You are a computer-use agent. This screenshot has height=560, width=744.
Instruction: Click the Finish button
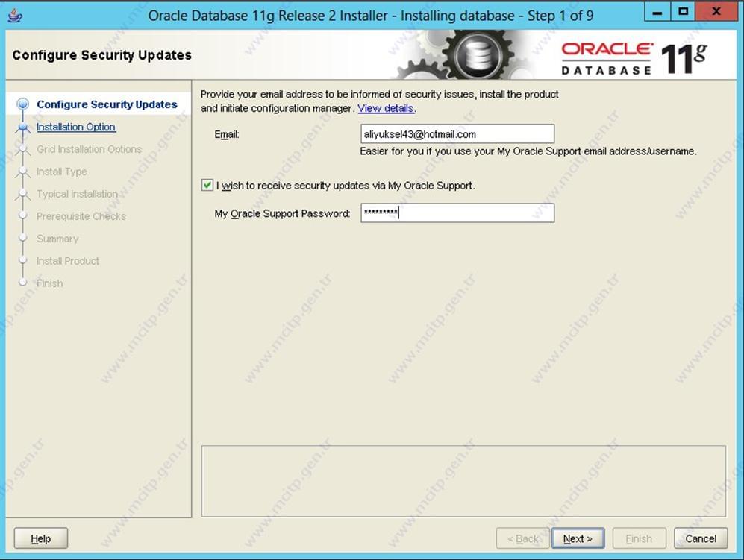(x=639, y=538)
